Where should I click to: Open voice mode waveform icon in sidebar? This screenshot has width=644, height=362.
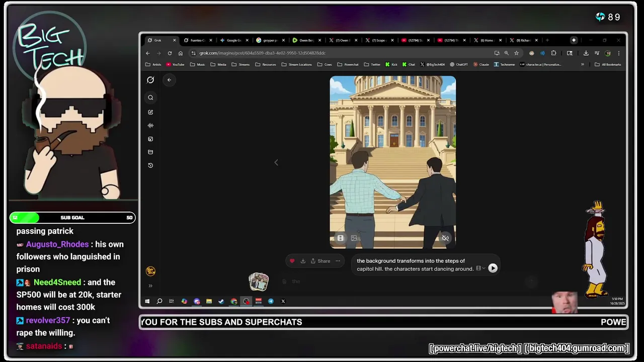click(x=150, y=126)
